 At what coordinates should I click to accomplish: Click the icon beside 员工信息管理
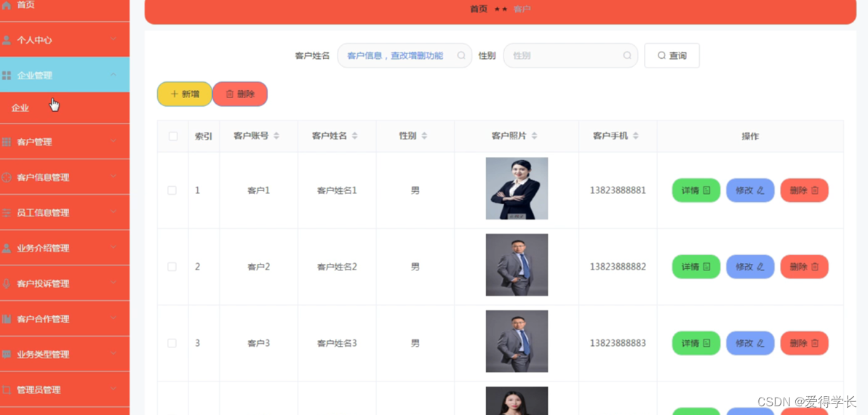coord(7,213)
